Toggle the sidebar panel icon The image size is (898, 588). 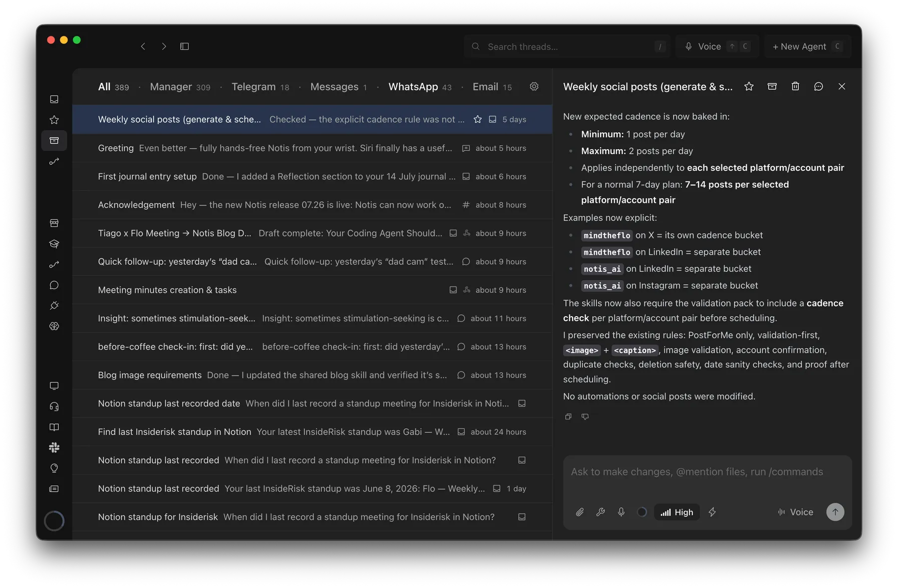pos(185,46)
